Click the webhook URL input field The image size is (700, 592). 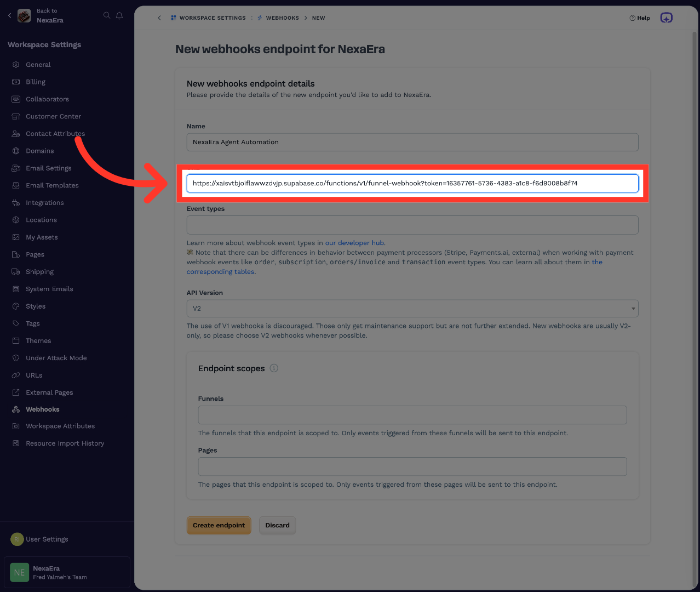412,183
